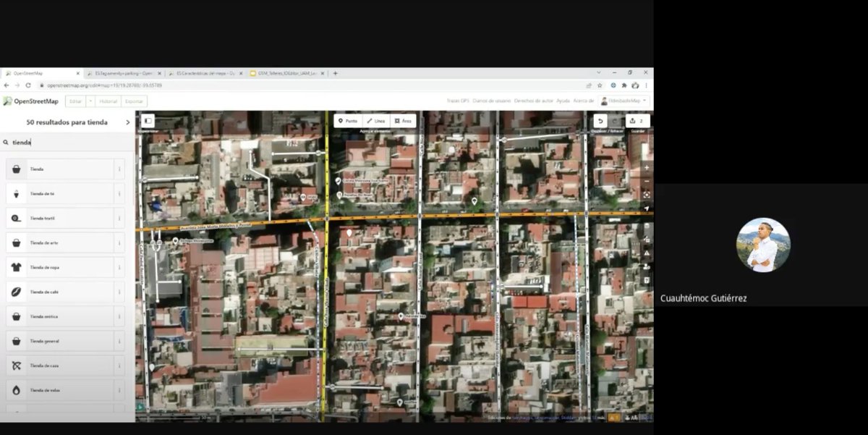Open the Editar mode dropdown caret
Screen dimensions: 868x435
[x=90, y=101]
